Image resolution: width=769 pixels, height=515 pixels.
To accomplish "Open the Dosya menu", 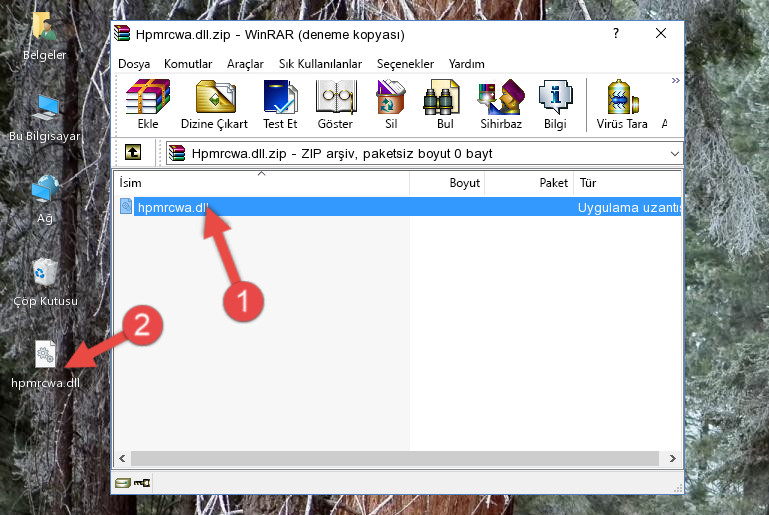I will point(134,64).
